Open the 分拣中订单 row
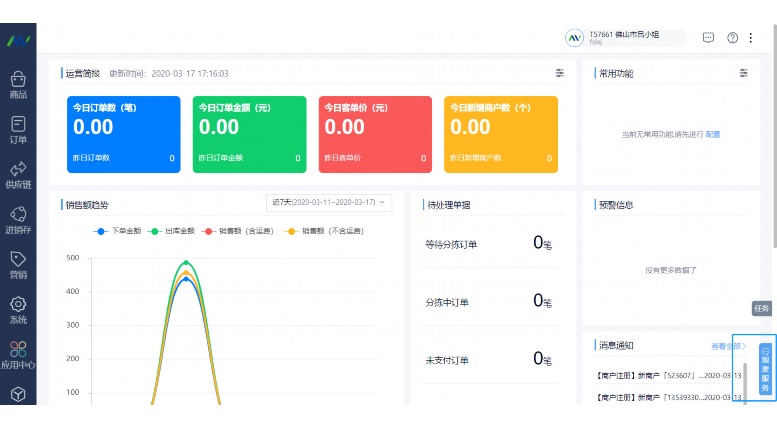 pos(490,301)
